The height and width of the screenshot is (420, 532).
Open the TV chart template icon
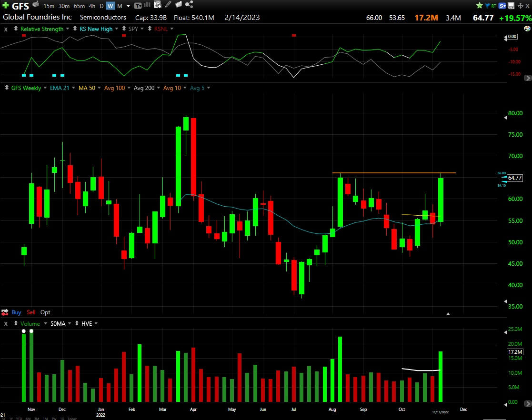pyautogui.click(x=138, y=6)
